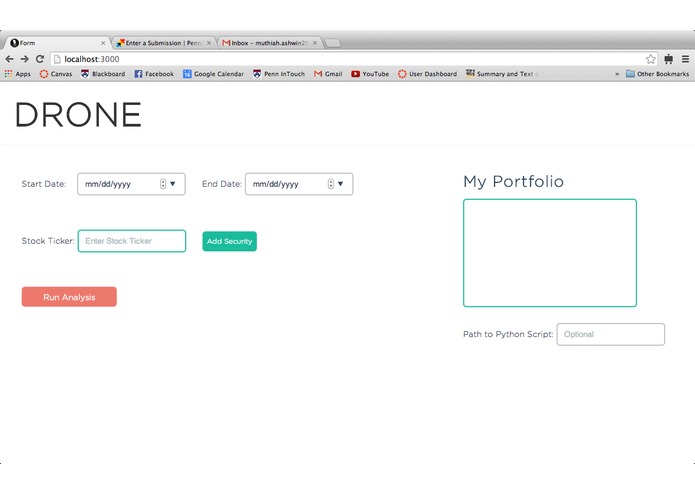
Task: Reload the localhost page
Action: [x=40, y=59]
